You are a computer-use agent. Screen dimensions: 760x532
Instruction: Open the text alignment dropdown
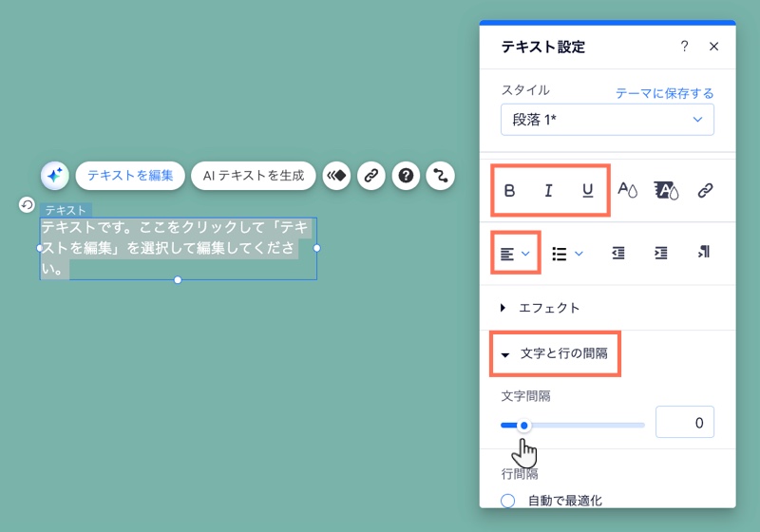point(515,254)
